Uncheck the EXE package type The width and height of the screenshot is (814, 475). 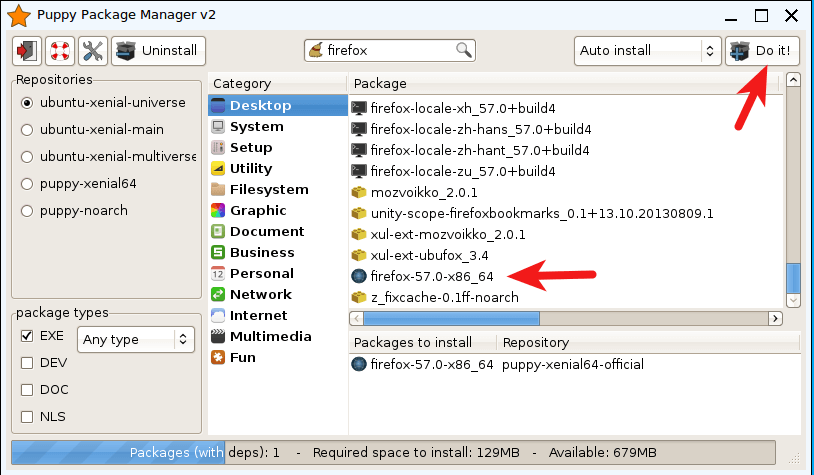tap(27, 336)
